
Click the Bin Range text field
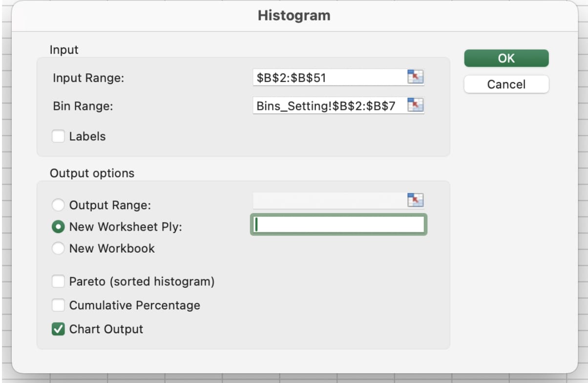coord(337,105)
